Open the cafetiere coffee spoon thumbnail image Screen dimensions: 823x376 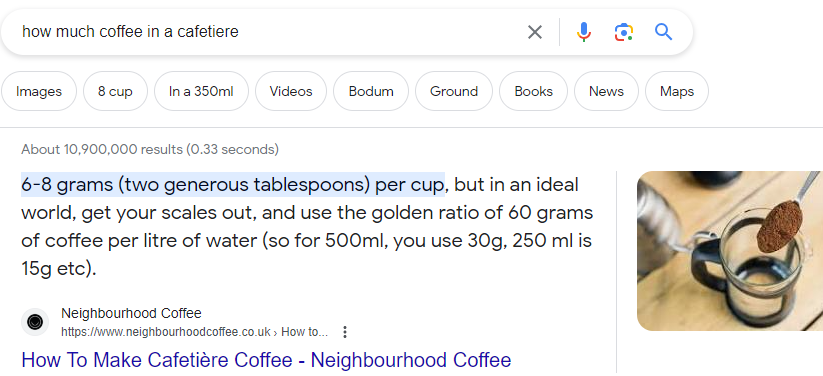730,251
